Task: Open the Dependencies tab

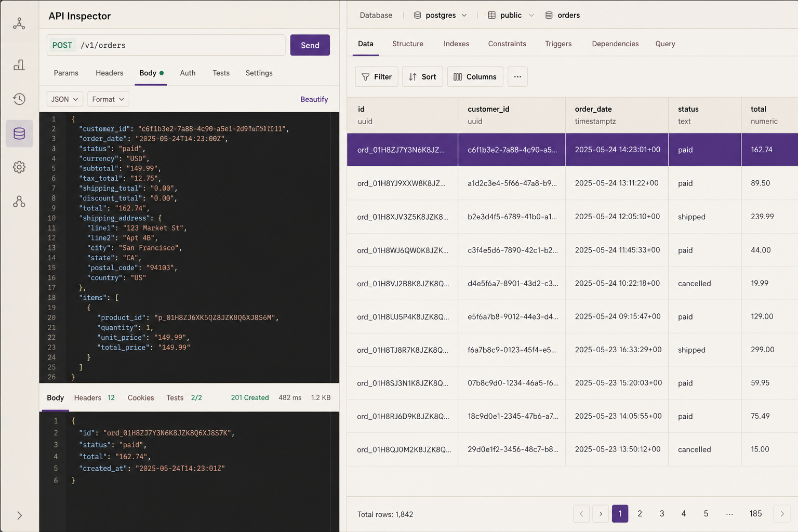Action: [615, 44]
